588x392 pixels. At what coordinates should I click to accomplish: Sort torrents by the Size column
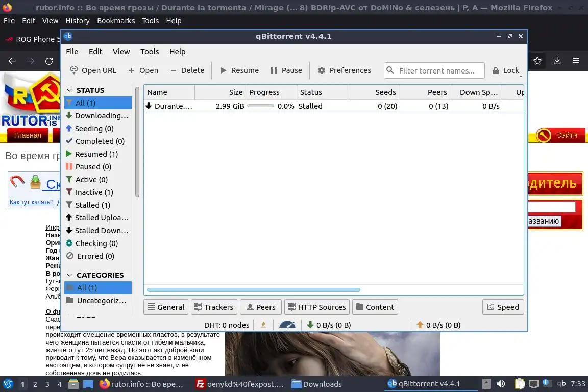click(220, 92)
